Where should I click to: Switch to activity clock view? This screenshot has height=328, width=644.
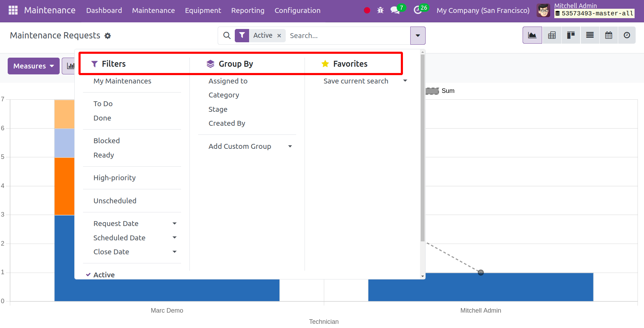627,35
